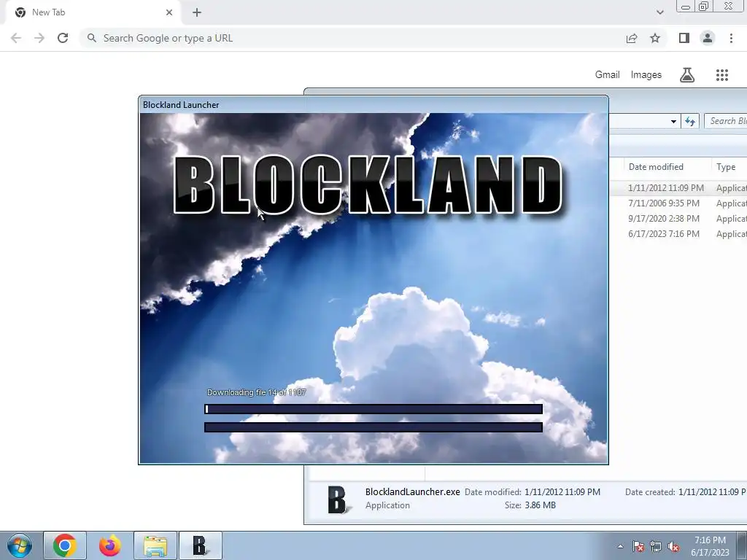Click the upper download progress bar

[x=373, y=409]
